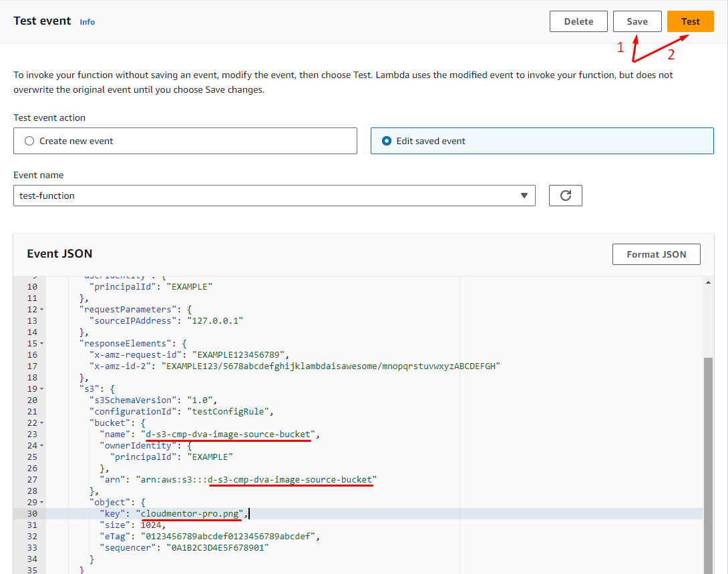Run the orange Test button
This screenshot has width=728, height=574.
(690, 21)
